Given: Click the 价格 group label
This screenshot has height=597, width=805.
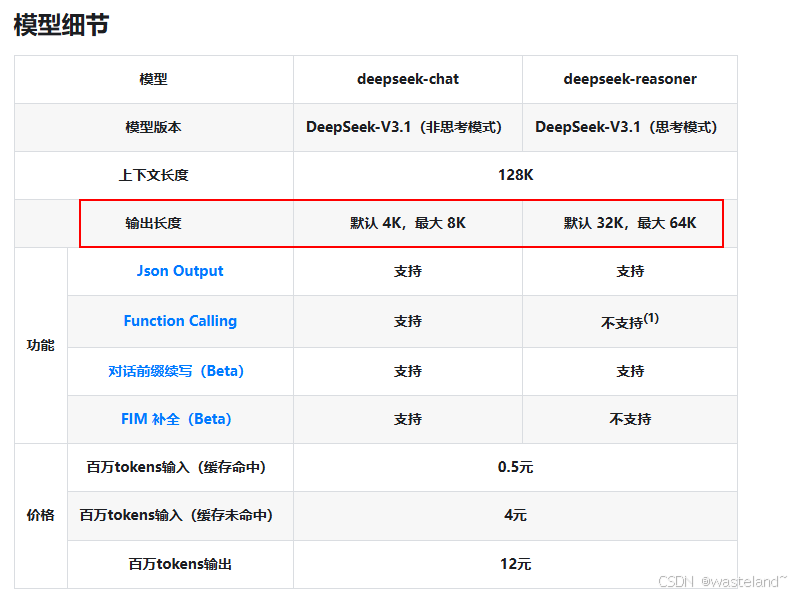Looking at the screenshot, I should pos(41,515).
